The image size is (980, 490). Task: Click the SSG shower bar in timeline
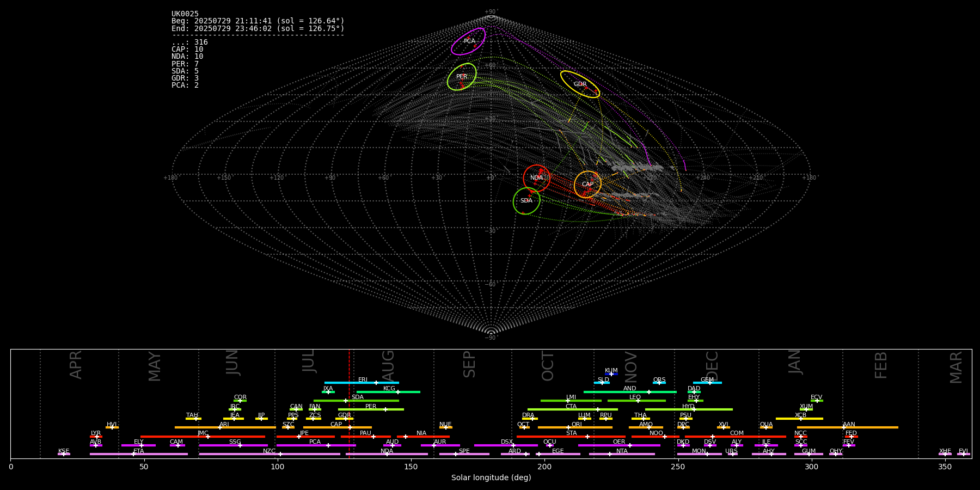(x=234, y=445)
